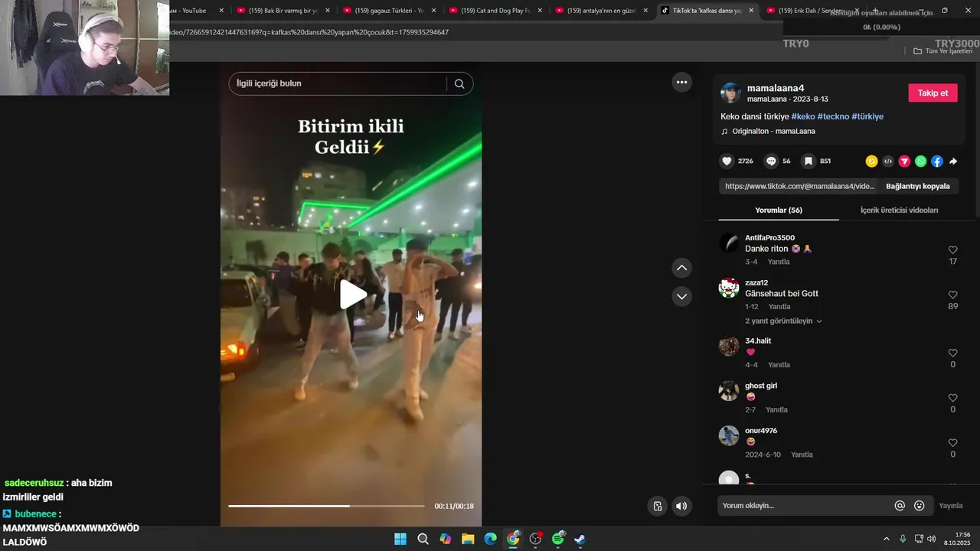Open Windows taskbar search
This screenshot has width=980, height=551.
click(x=423, y=539)
